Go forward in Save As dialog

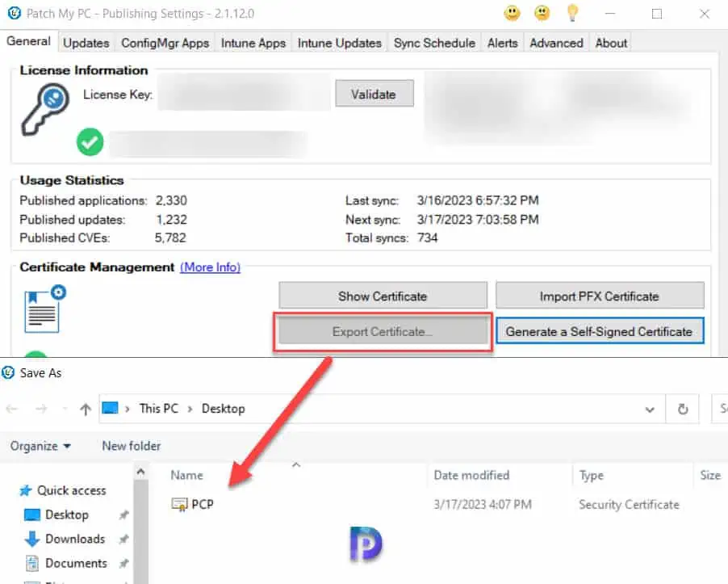[x=41, y=409]
